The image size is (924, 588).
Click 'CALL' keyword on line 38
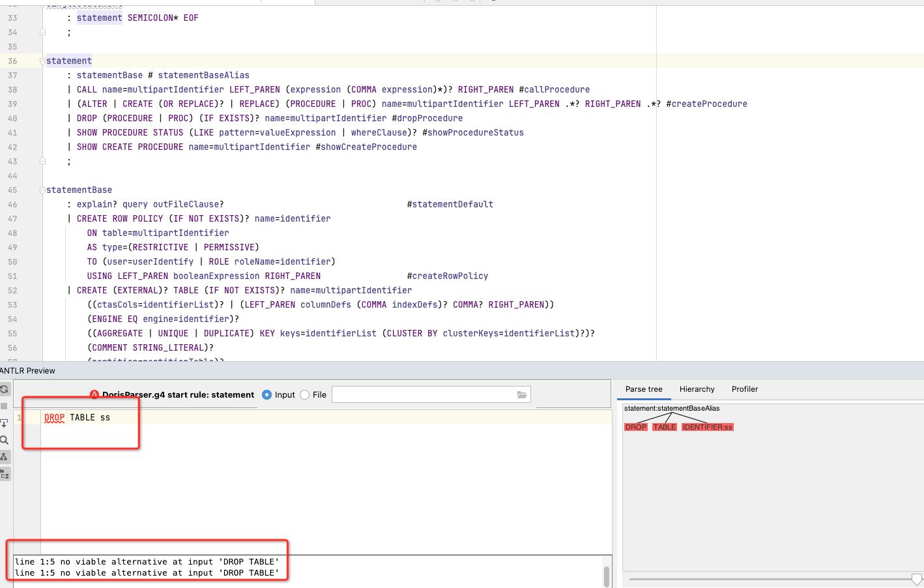coord(87,90)
